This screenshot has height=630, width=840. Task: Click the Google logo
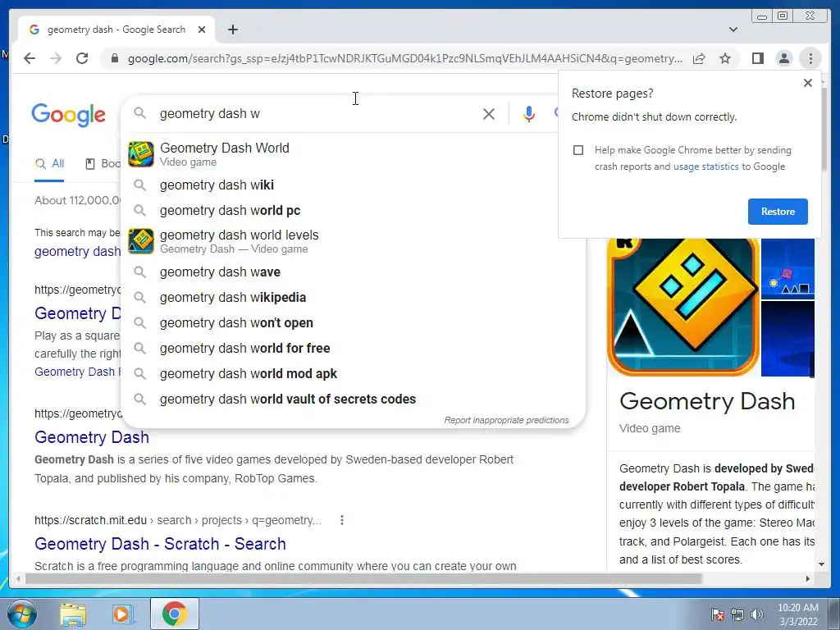[69, 115]
